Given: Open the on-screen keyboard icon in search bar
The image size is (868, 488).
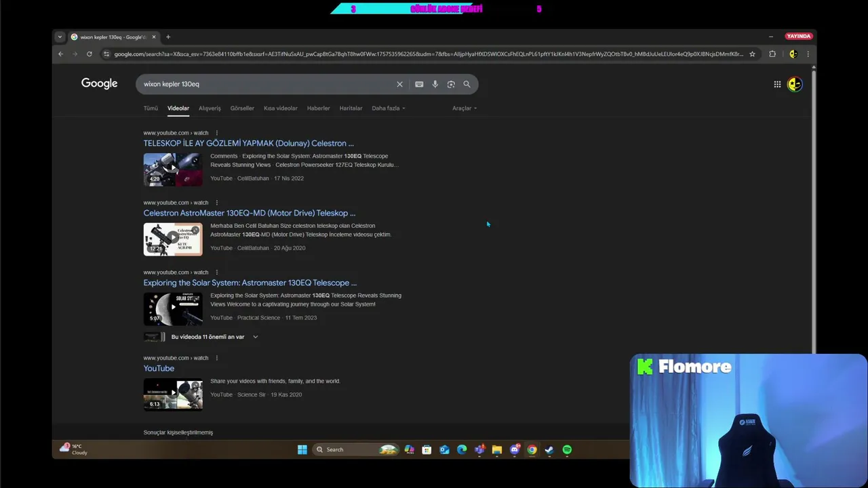Looking at the screenshot, I should (x=419, y=84).
